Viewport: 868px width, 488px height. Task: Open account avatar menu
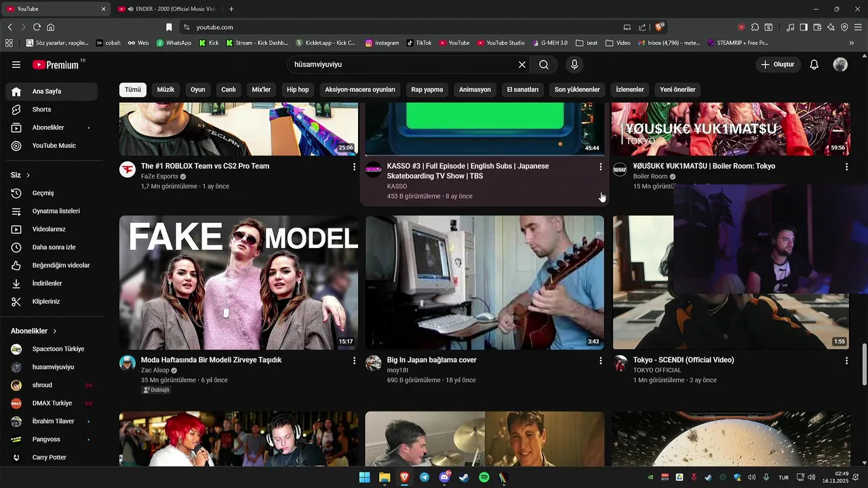tap(840, 64)
